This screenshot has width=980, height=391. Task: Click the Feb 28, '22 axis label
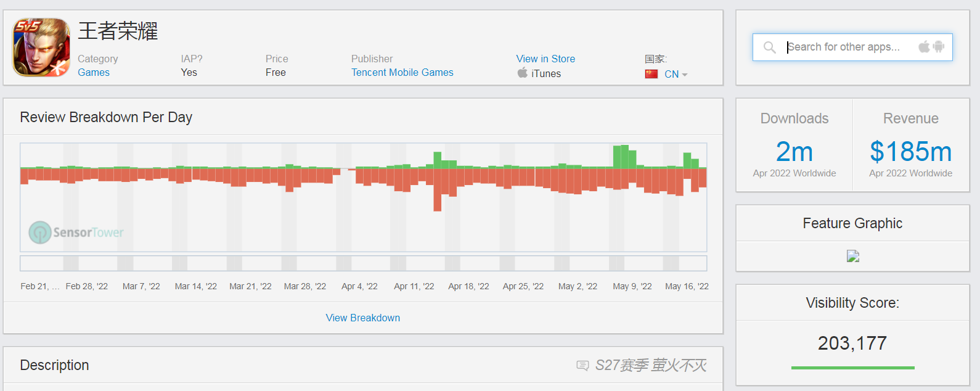click(87, 286)
